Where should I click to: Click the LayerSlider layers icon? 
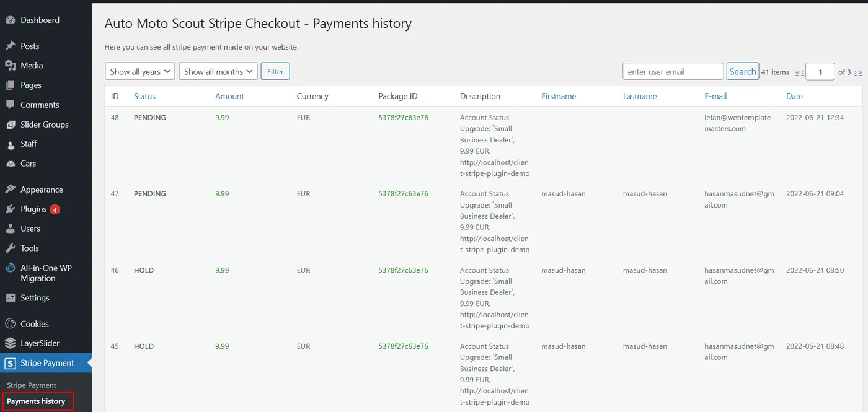coord(10,343)
